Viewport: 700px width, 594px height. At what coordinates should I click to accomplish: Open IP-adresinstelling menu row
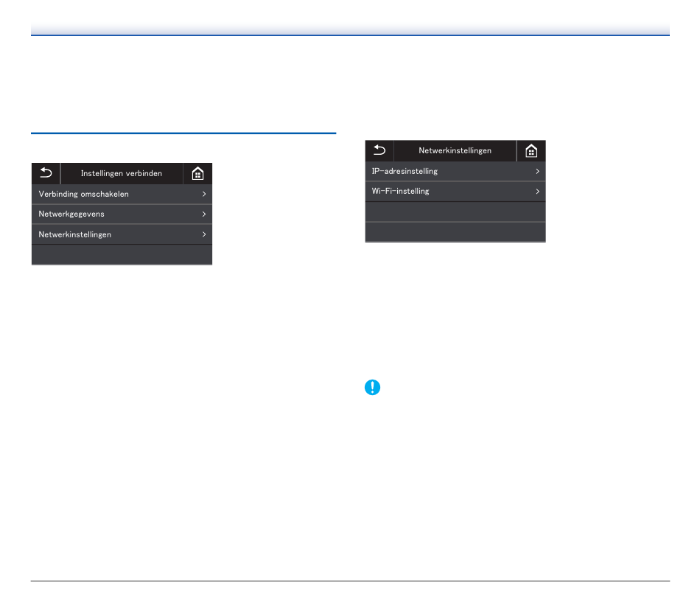[455, 171]
